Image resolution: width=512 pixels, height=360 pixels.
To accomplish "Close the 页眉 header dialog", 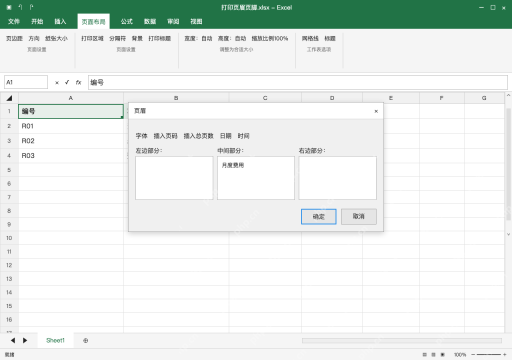I will 376,111.
